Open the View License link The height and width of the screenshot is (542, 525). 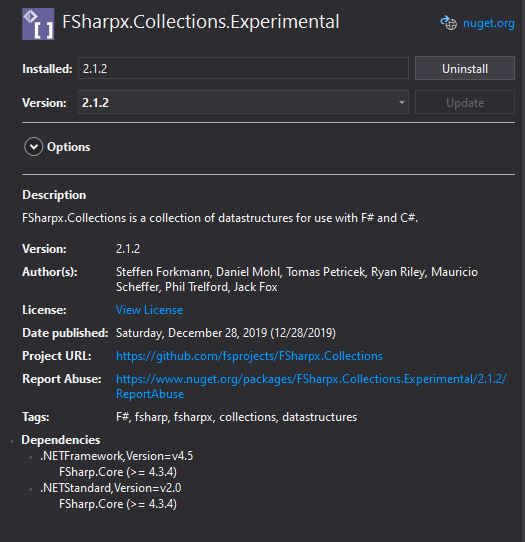point(149,310)
